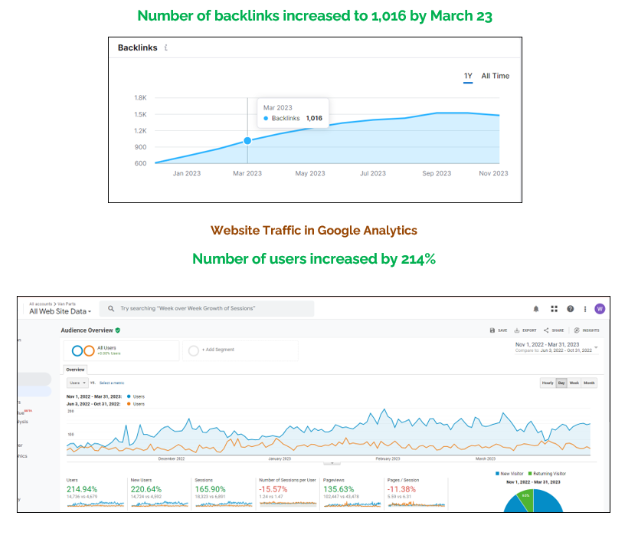Switch the chart granularity to Week
631x537 pixels.
575,382
